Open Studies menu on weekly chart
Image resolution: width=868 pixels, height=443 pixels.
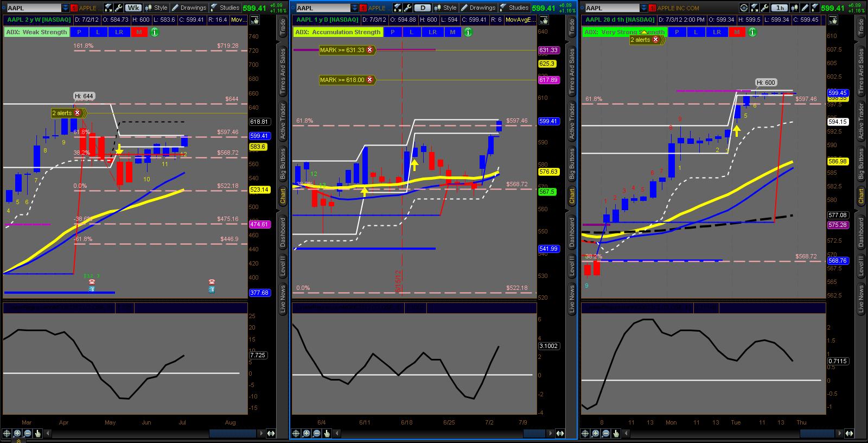pyautogui.click(x=226, y=8)
